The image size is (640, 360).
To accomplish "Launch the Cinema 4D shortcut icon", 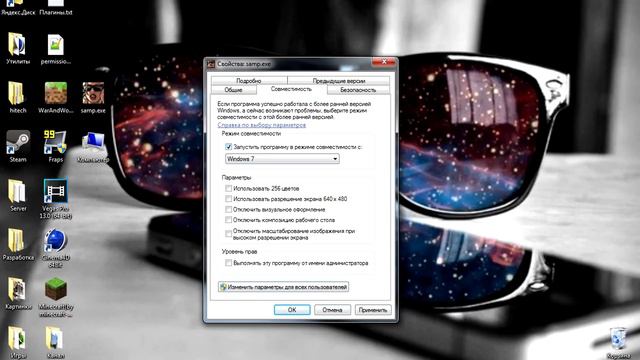I will pyautogui.click(x=55, y=241).
